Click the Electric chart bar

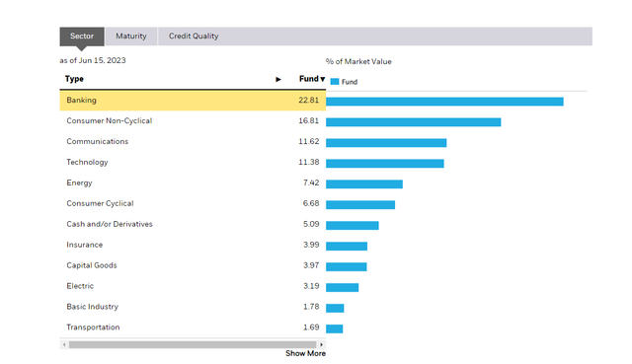point(343,287)
